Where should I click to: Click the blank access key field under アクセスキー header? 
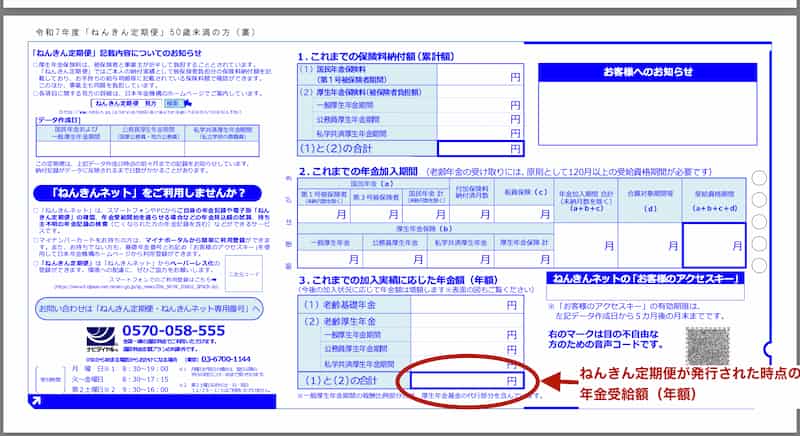(x=645, y=292)
